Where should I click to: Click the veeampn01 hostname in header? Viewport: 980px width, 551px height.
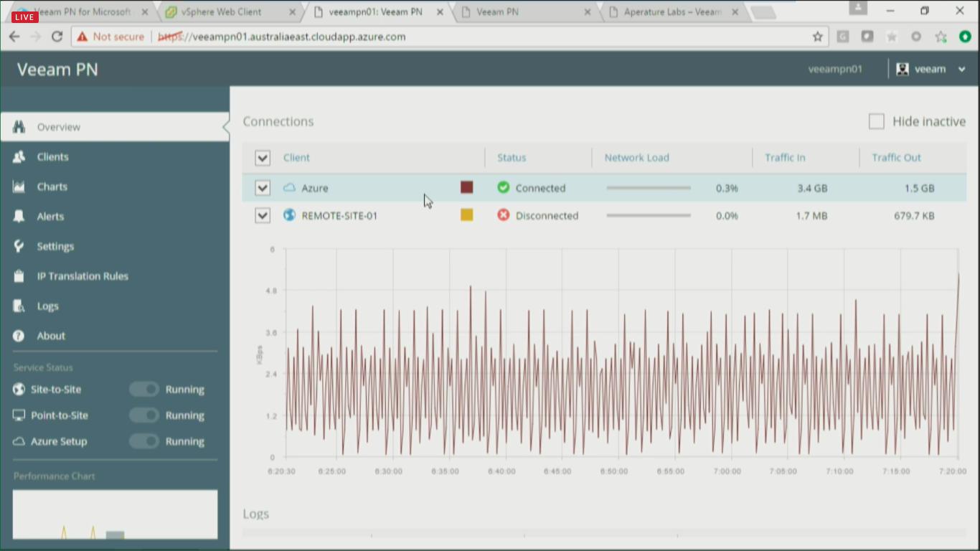point(835,70)
